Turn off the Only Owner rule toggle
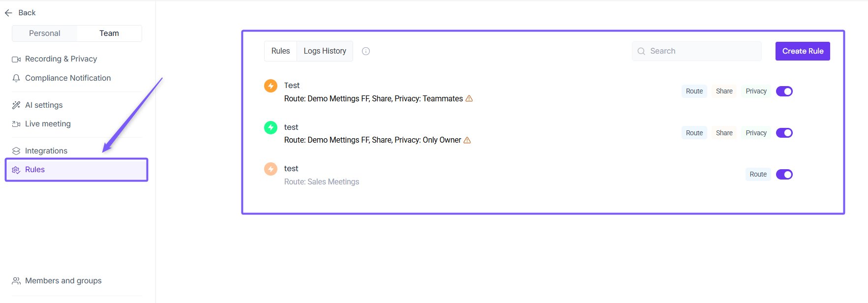Screen dimensions: 868x303 click(x=784, y=133)
